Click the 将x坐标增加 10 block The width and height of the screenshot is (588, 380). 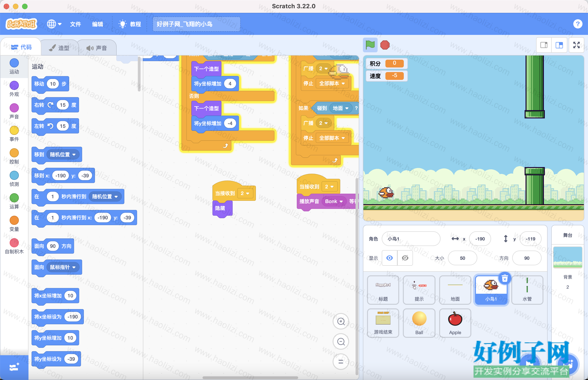click(55, 296)
